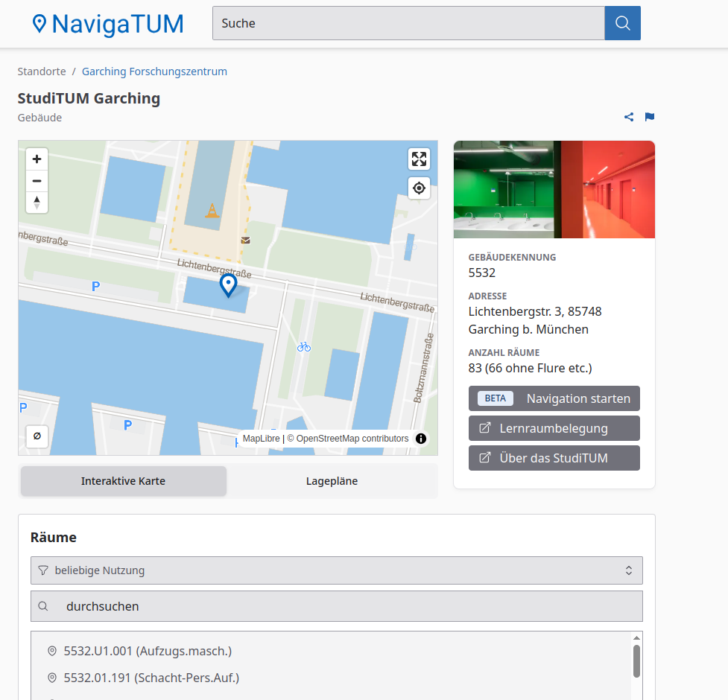Enter fullscreen map mode
Image resolution: width=728 pixels, height=700 pixels.
(x=419, y=159)
